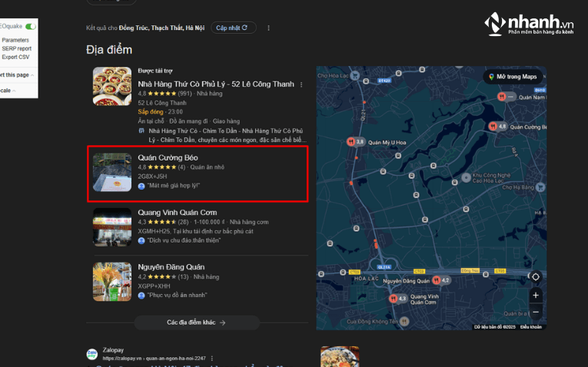Click the Quang Vinh Quán Cơm thumbnail
The width and height of the screenshot is (588, 367).
click(112, 227)
